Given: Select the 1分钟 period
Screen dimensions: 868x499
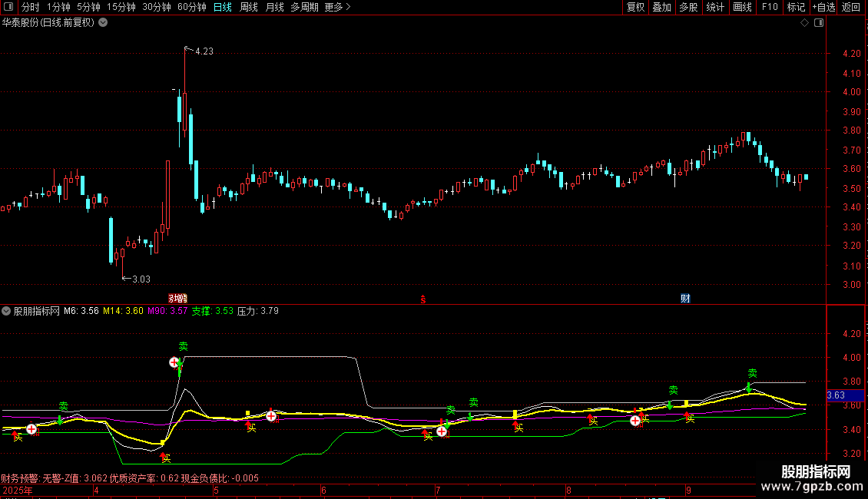Looking at the screenshot, I should point(58,7).
